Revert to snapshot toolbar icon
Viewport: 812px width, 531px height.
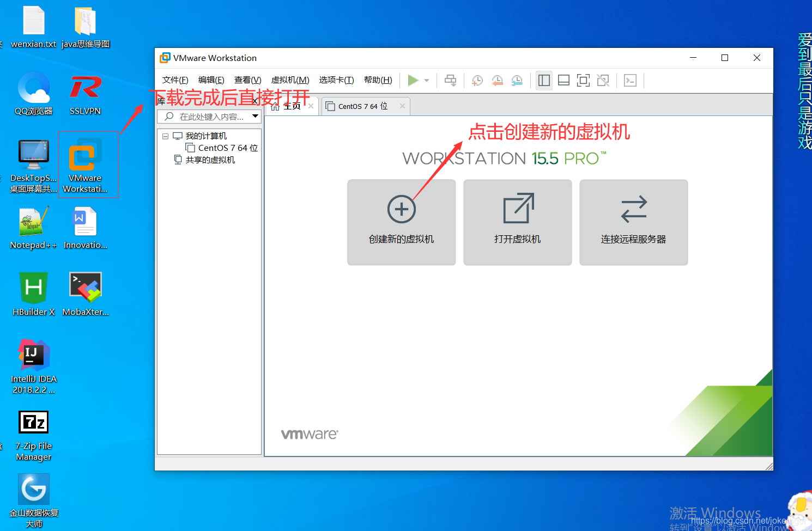click(497, 81)
